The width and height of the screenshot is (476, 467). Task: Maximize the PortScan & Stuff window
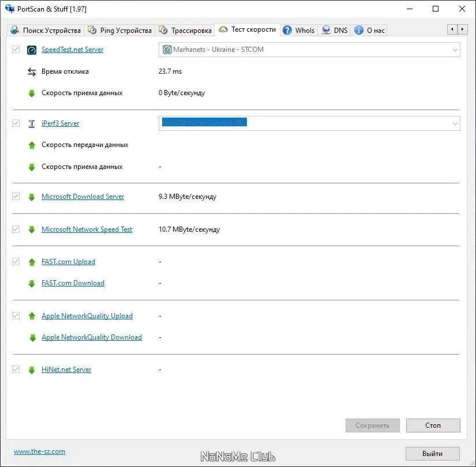point(436,9)
